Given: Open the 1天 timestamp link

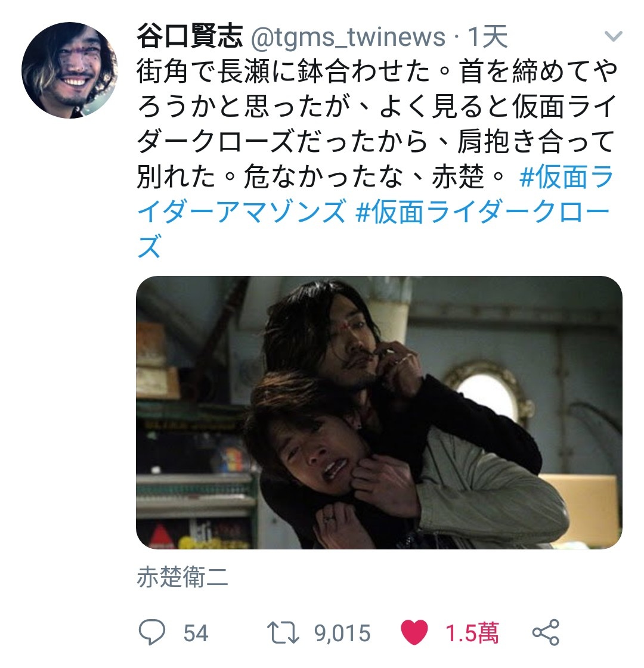Looking at the screenshot, I should [488, 36].
